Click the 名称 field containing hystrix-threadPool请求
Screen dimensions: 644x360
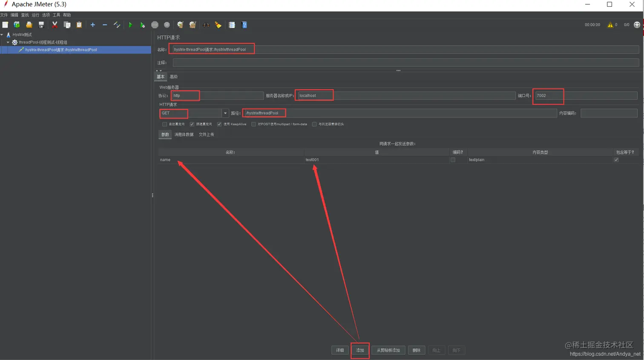pyautogui.click(x=405, y=49)
